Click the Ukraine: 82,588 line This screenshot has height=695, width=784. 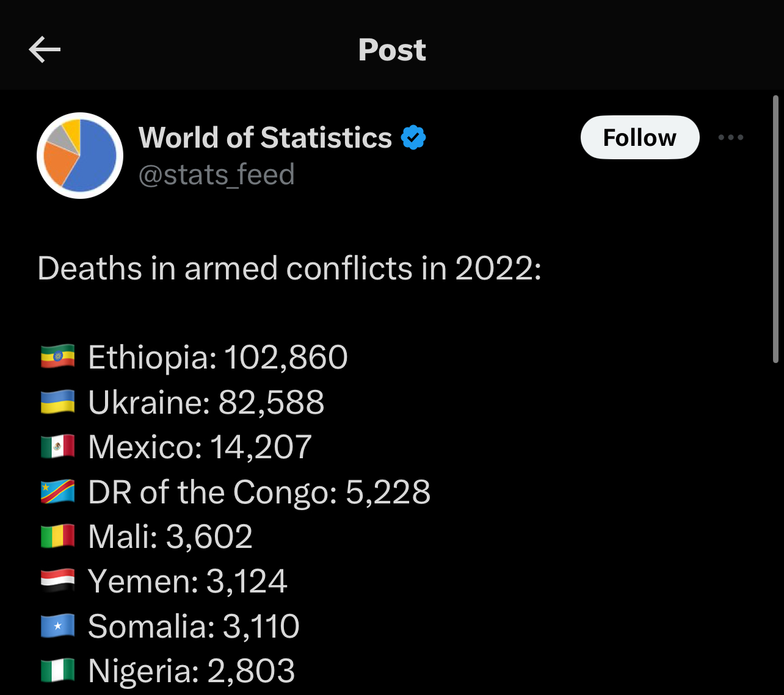point(182,402)
